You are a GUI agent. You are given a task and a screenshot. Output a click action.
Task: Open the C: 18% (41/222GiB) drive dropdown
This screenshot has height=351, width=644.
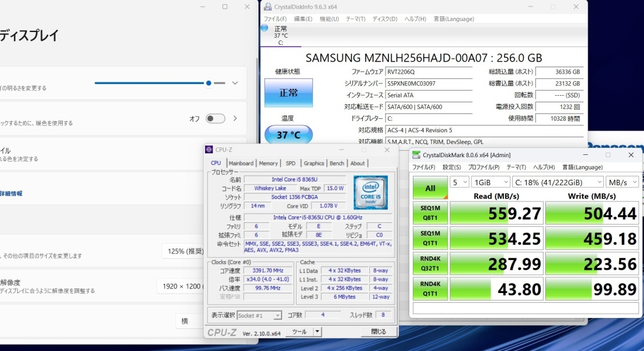click(x=557, y=182)
